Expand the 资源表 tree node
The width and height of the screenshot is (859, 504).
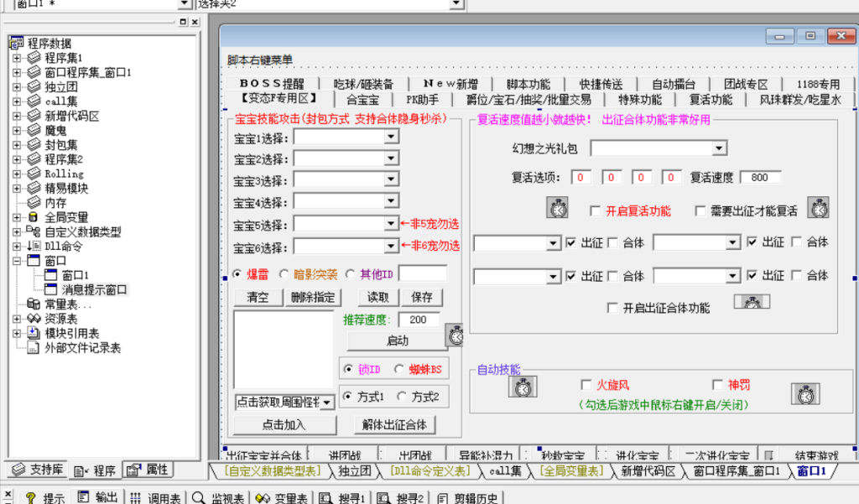(x=17, y=319)
